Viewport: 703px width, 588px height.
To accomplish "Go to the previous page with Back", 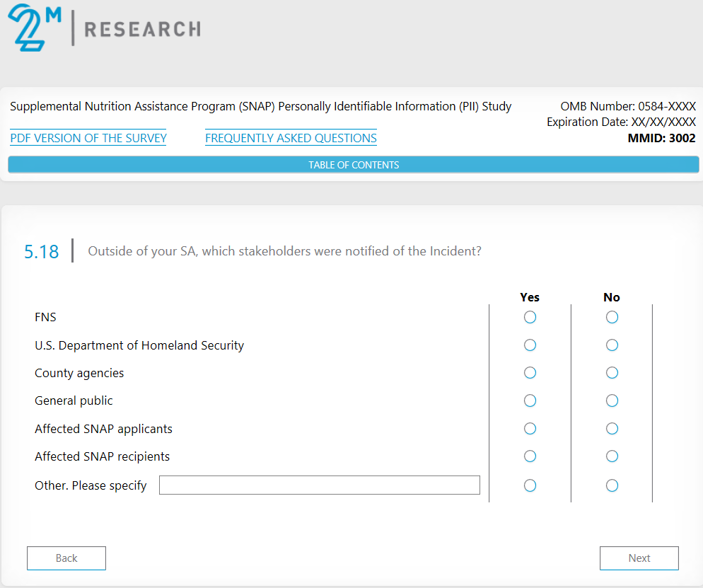I will pos(66,558).
